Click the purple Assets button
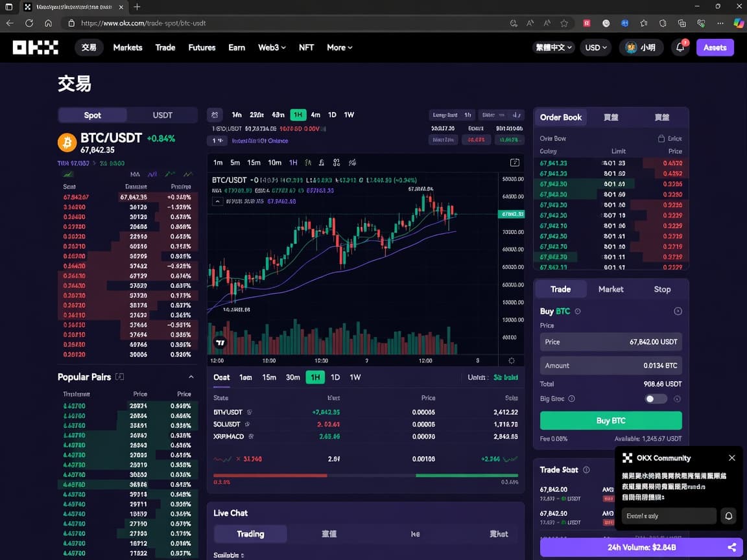This screenshot has width=747, height=560. point(715,47)
